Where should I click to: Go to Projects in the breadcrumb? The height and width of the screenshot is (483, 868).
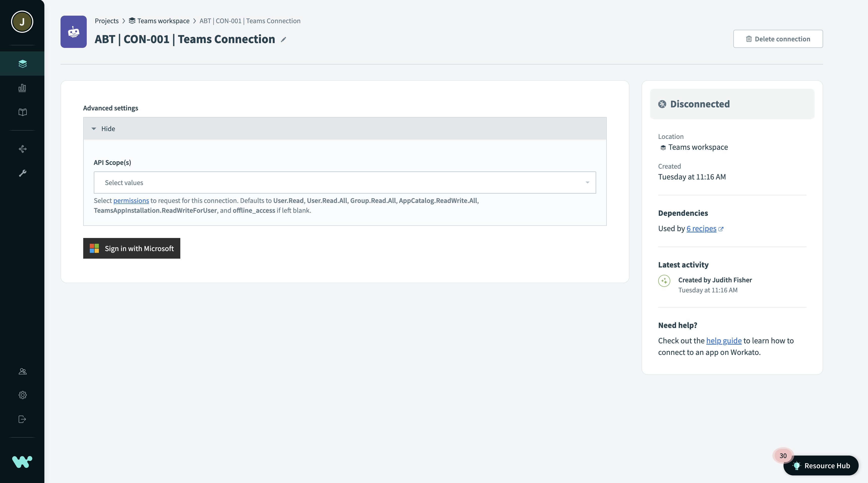[107, 21]
